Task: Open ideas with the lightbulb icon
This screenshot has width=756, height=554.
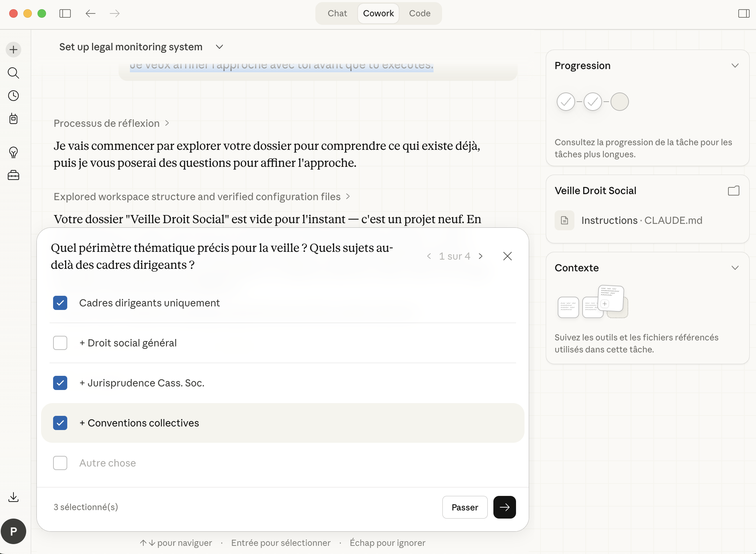Action: tap(13, 152)
